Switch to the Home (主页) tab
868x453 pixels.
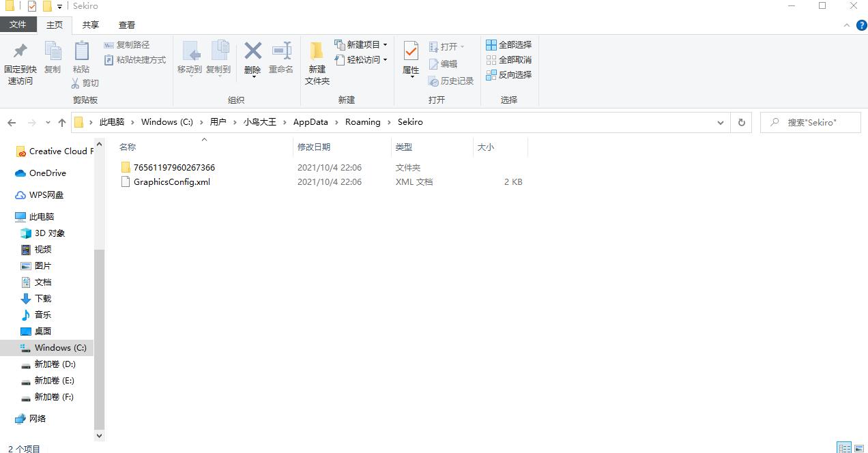click(55, 25)
